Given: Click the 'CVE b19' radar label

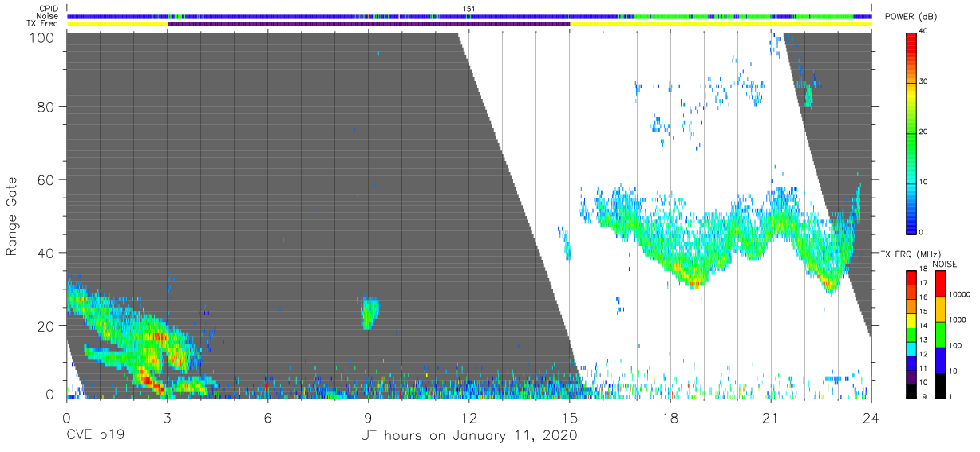Looking at the screenshot, I should 95,436.
